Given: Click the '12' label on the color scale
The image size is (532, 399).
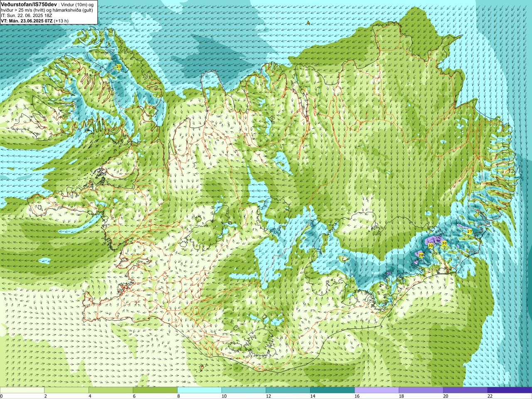Looking at the screenshot, I should point(268,396).
